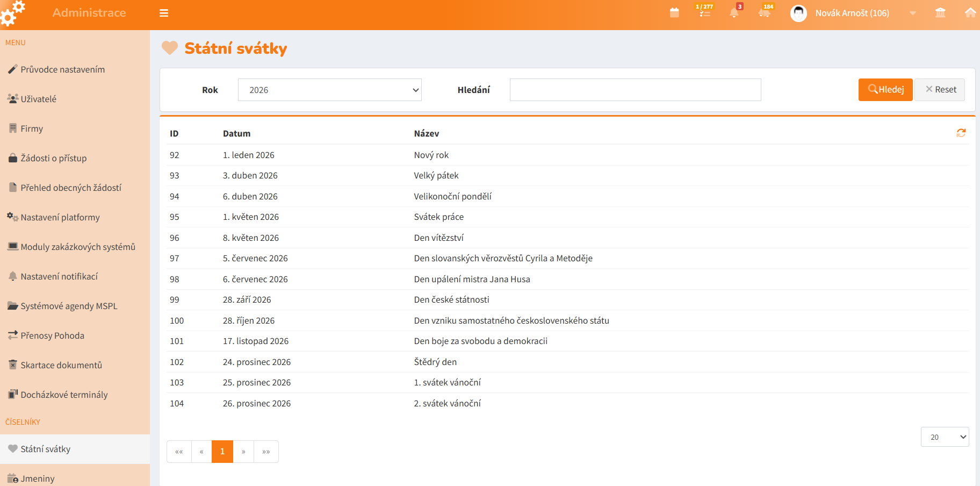980x486 pixels.
Task: Open notifications bell with badge 3
Action: [734, 13]
